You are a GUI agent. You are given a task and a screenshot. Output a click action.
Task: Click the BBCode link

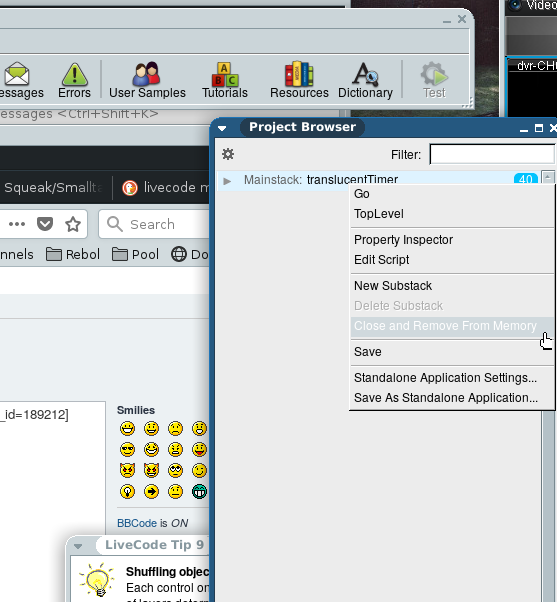pos(137,523)
